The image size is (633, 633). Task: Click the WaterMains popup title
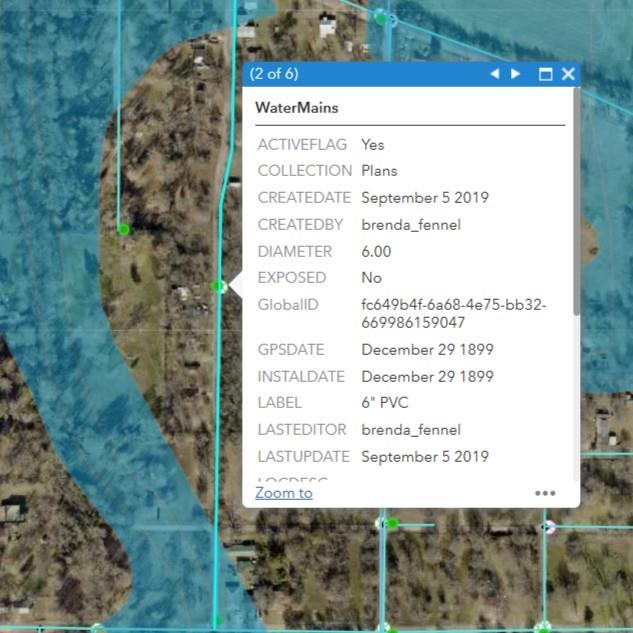pos(297,107)
